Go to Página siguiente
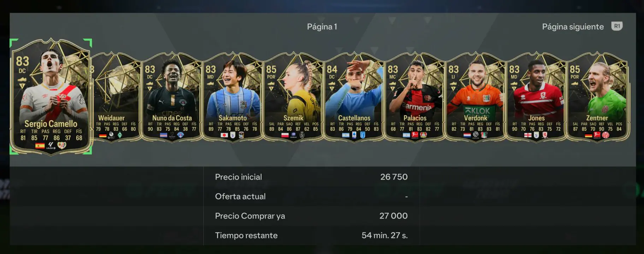This screenshot has height=254, width=644. [573, 27]
